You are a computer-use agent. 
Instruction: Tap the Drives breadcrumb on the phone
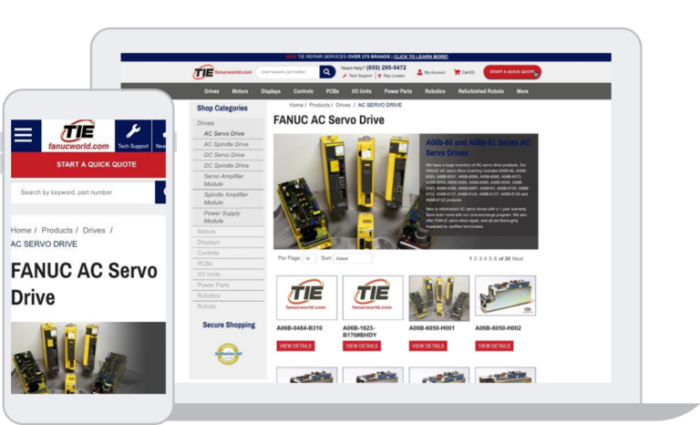click(94, 230)
